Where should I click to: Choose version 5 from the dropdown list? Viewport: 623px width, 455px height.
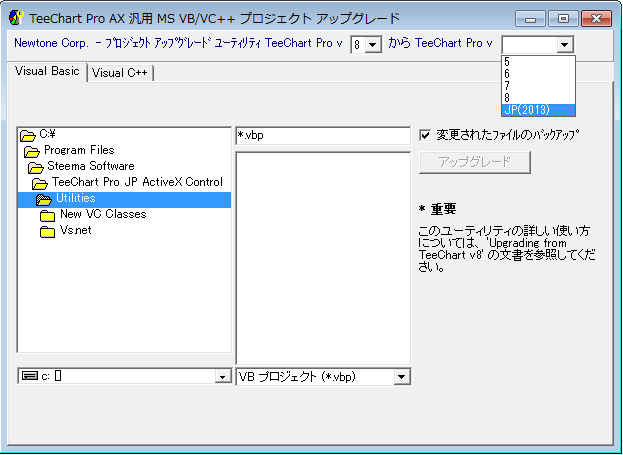538,62
